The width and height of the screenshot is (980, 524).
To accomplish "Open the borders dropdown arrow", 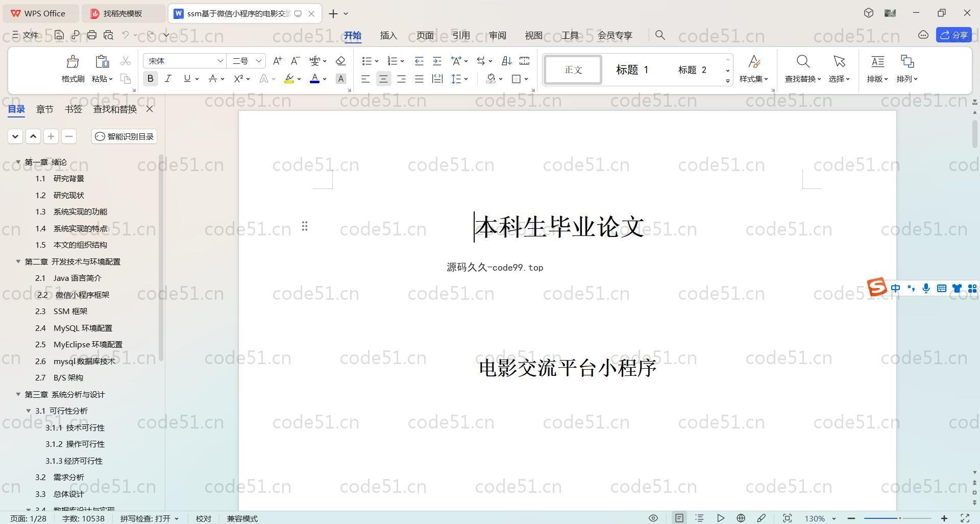I will 526,79.
